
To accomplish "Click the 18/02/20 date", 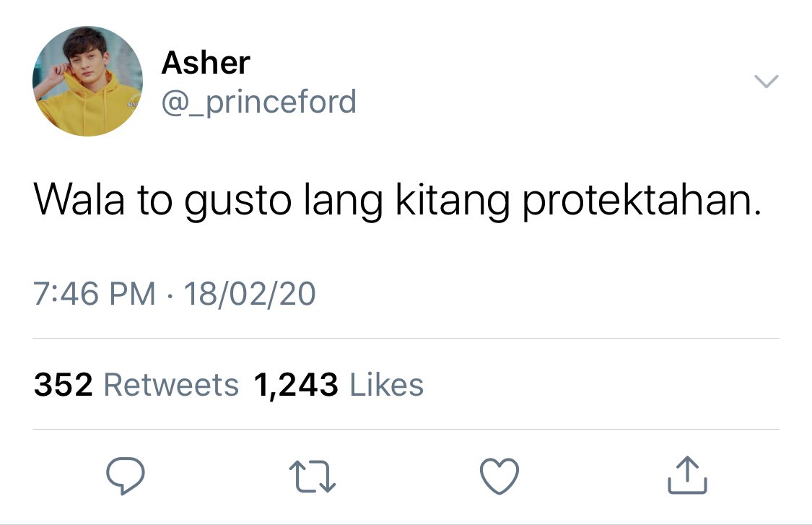I will coord(250,294).
